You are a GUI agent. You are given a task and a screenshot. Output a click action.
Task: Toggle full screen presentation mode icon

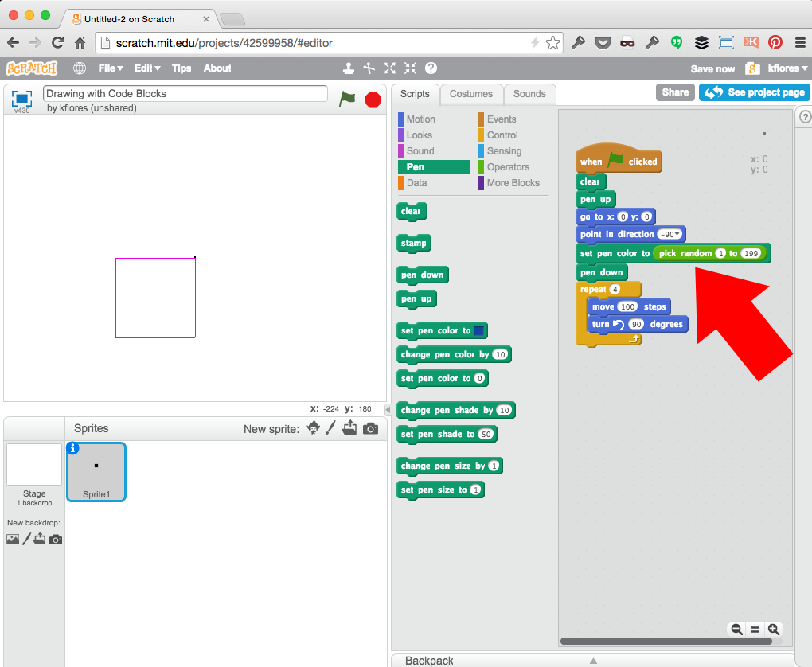point(21,98)
